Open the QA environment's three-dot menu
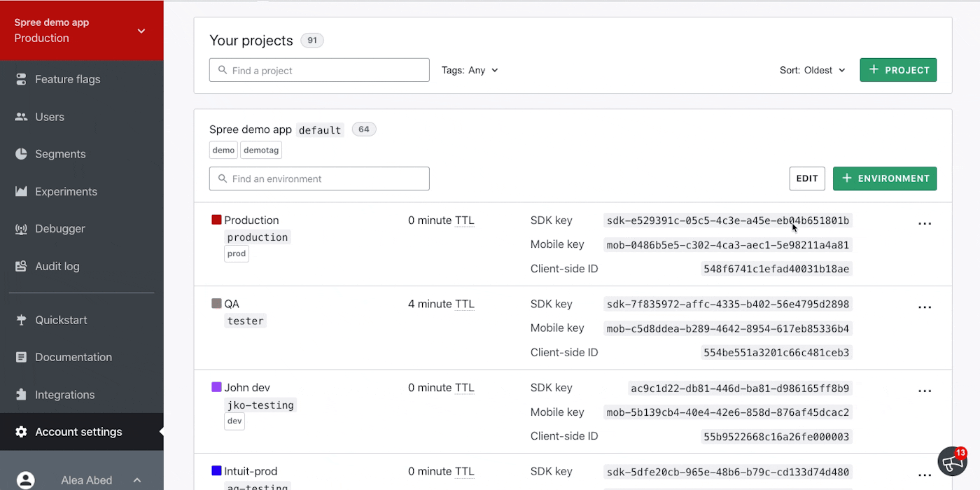980x490 pixels. 925,307
